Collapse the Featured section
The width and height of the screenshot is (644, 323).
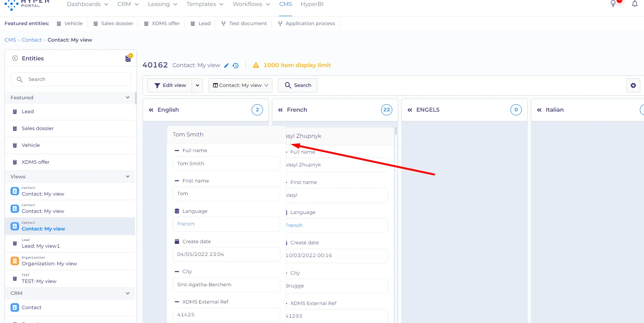(x=128, y=97)
